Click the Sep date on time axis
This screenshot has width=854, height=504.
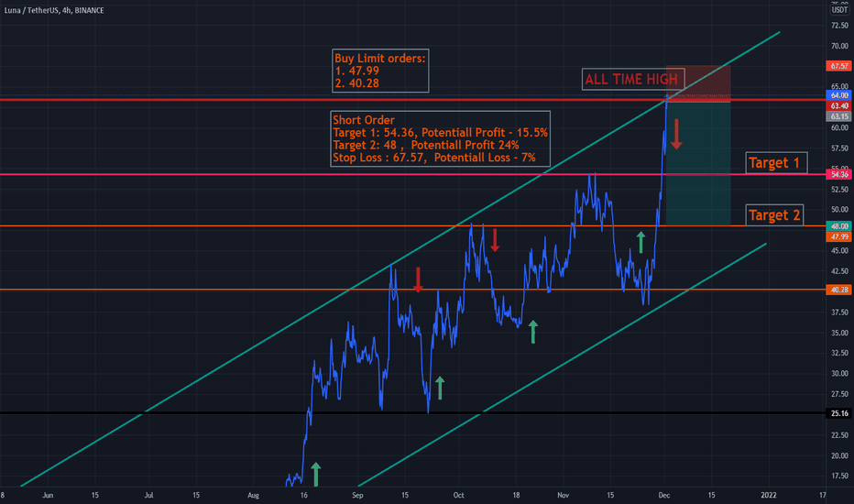[357, 495]
